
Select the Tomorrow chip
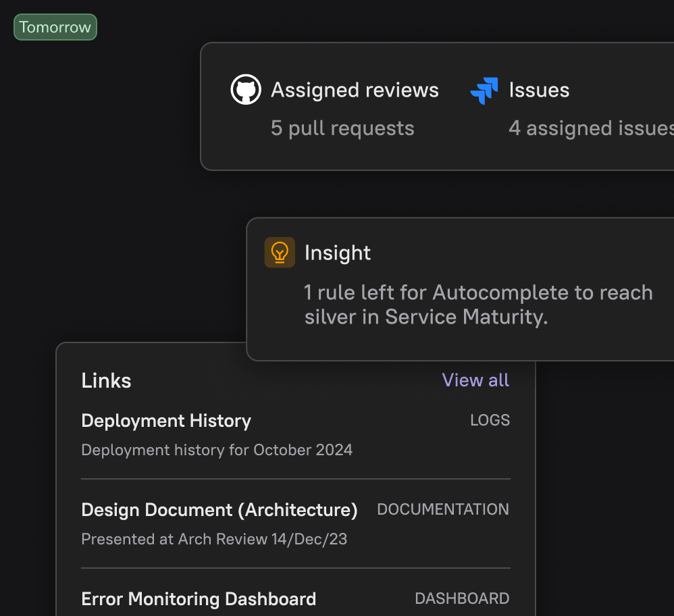(x=55, y=27)
